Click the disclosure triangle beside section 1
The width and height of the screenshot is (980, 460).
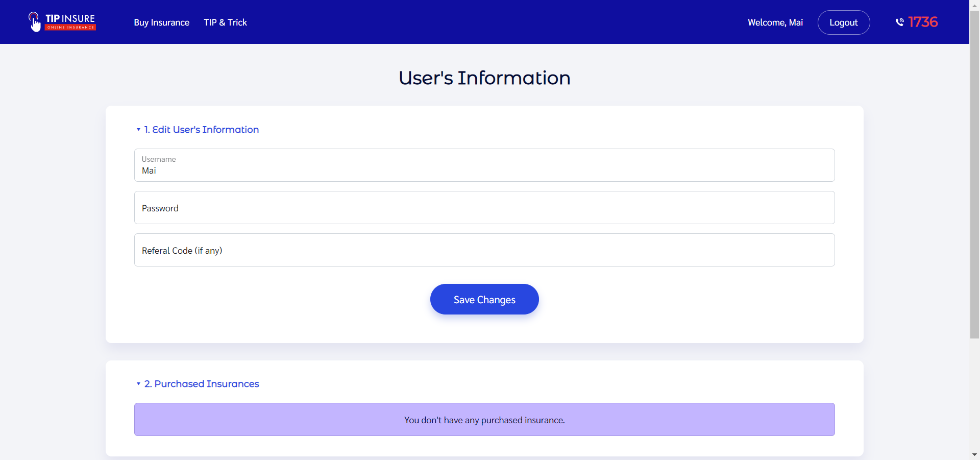click(x=138, y=130)
